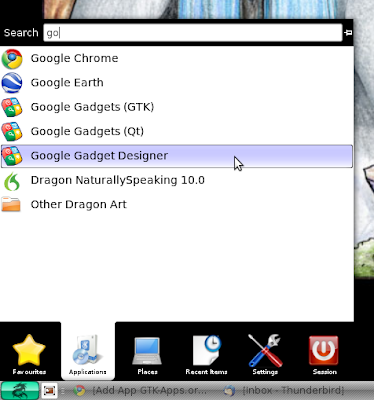Image resolution: width=374 pixels, height=400 pixels.
Task: Launch Dragon NaturallySpeaking 10.0
Action: [x=177, y=180]
